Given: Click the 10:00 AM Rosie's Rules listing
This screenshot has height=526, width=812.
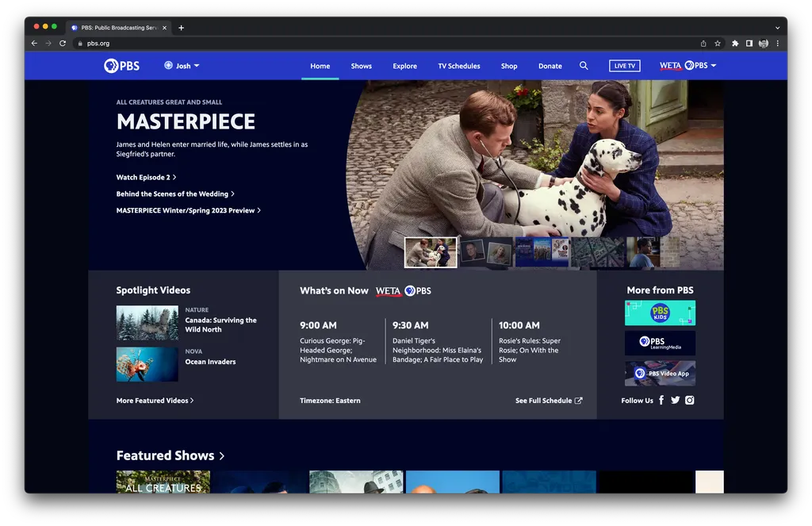Looking at the screenshot, I should coord(530,342).
